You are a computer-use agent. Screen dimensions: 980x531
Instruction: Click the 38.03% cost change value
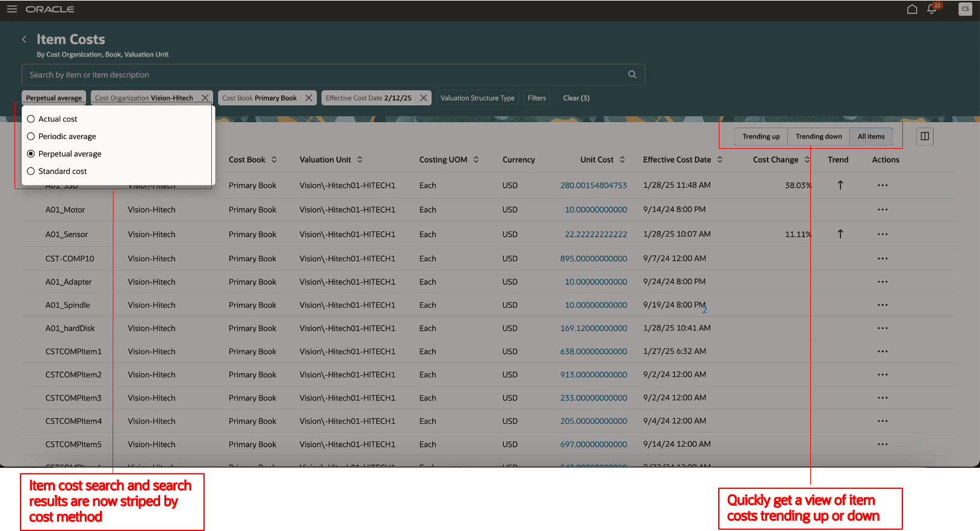pos(798,185)
